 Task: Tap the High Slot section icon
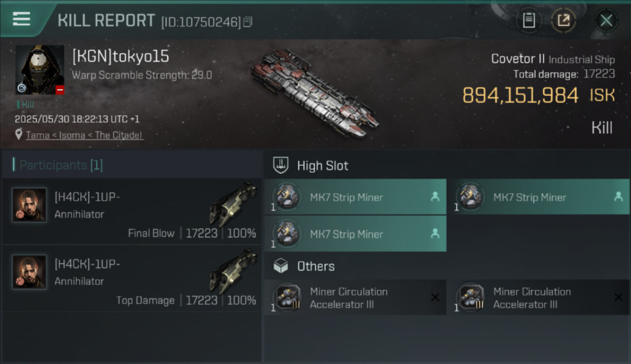click(281, 165)
